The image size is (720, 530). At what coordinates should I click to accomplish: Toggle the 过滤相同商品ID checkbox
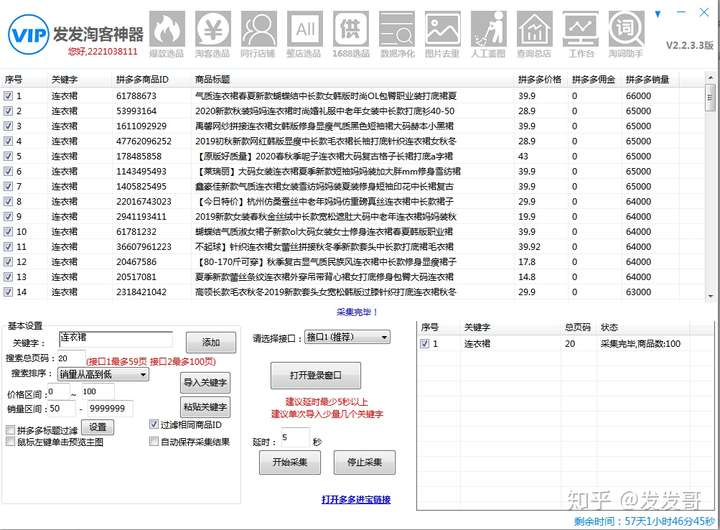[x=154, y=424]
